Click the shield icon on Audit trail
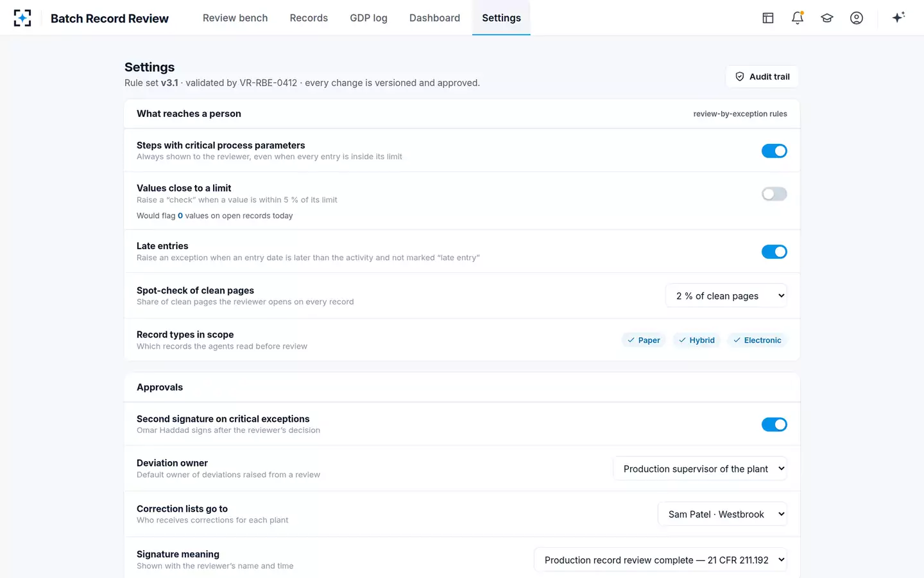This screenshot has width=924, height=578. click(x=740, y=76)
